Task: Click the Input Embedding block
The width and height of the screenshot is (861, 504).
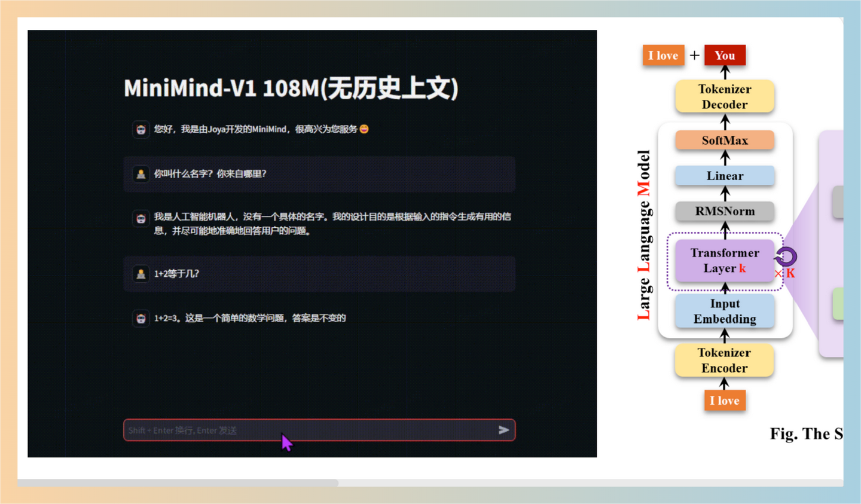Action: pyautogui.click(x=725, y=311)
